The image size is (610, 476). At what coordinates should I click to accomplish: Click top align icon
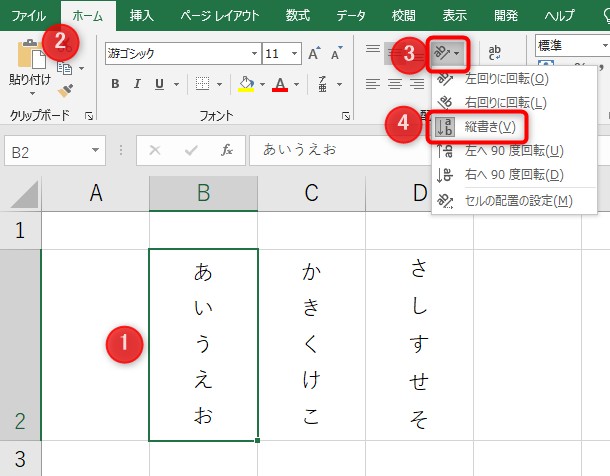click(373, 49)
